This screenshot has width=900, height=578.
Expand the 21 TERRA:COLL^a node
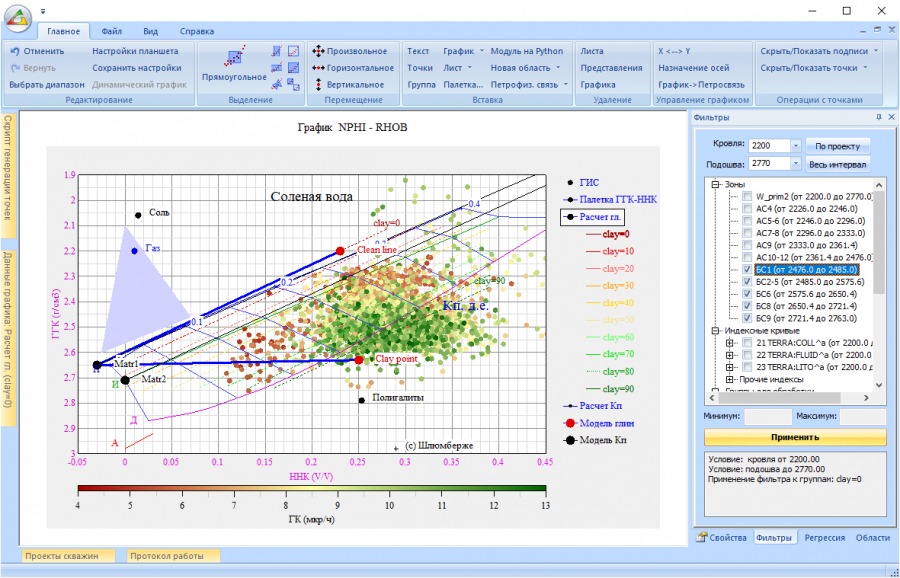point(730,343)
